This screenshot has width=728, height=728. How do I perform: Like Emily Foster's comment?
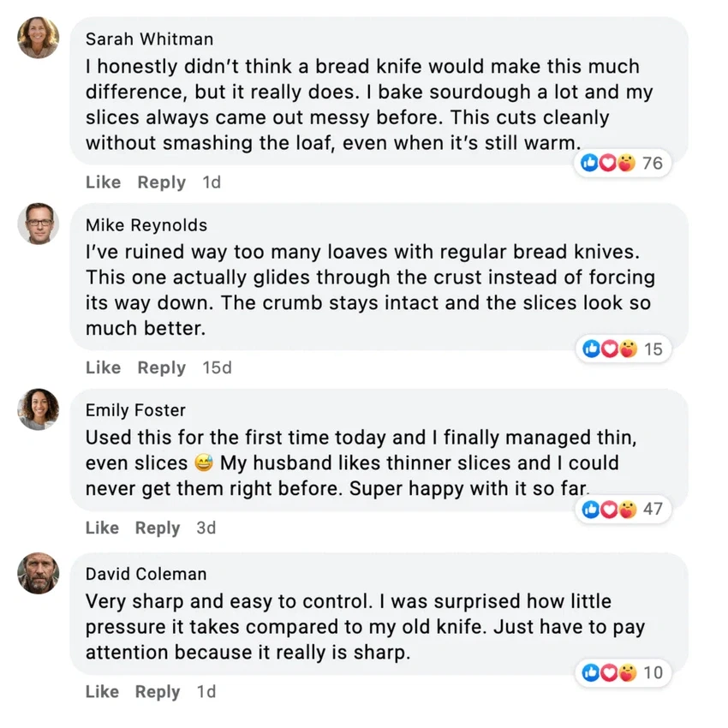(x=103, y=528)
